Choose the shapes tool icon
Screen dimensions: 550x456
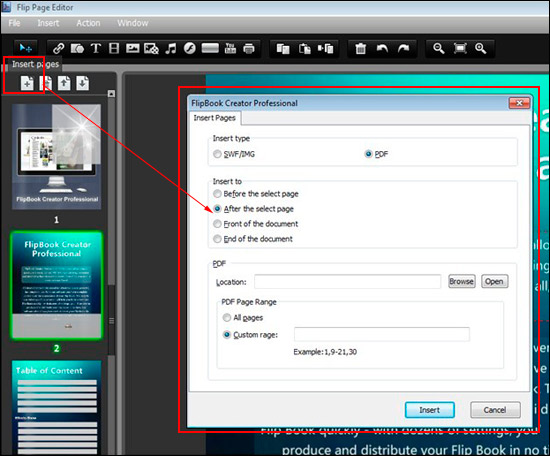click(77, 48)
